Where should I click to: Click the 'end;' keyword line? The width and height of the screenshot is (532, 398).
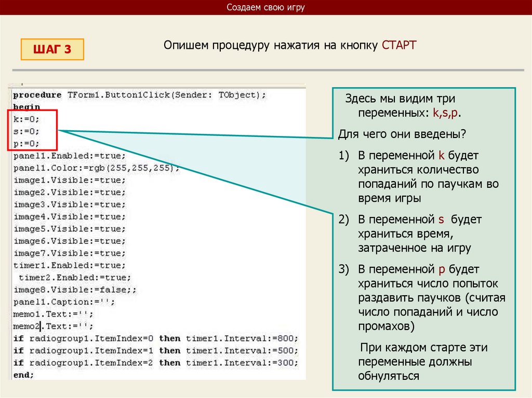[x=23, y=375]
